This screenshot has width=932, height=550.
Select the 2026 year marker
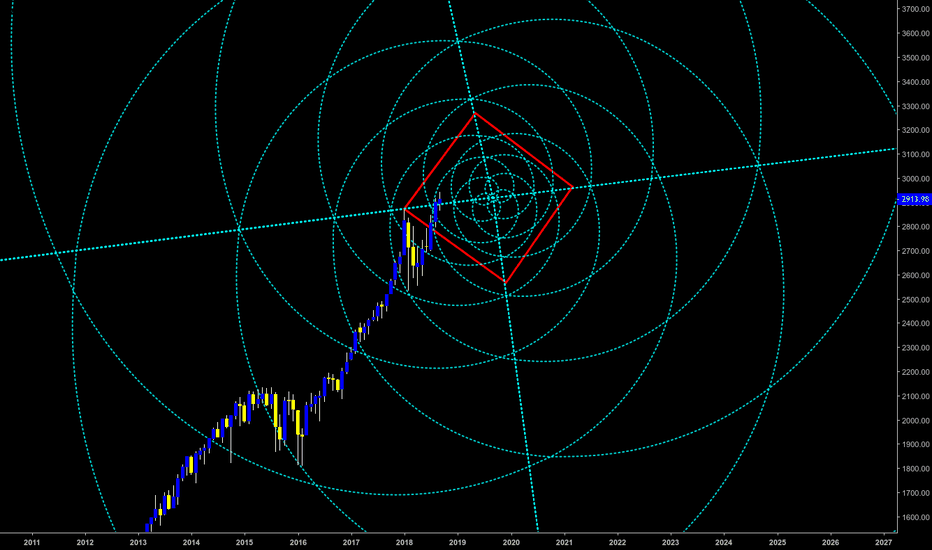[830, 542]
